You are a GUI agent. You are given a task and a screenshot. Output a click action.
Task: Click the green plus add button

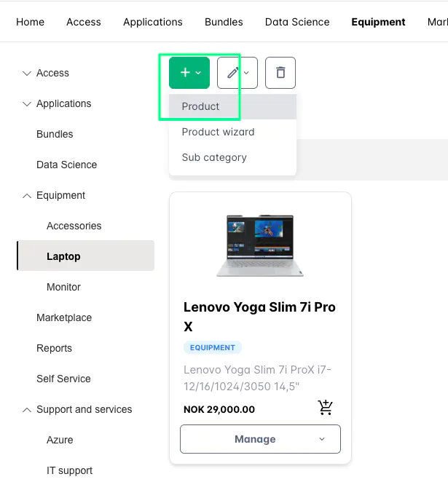(x=189, y=73)
